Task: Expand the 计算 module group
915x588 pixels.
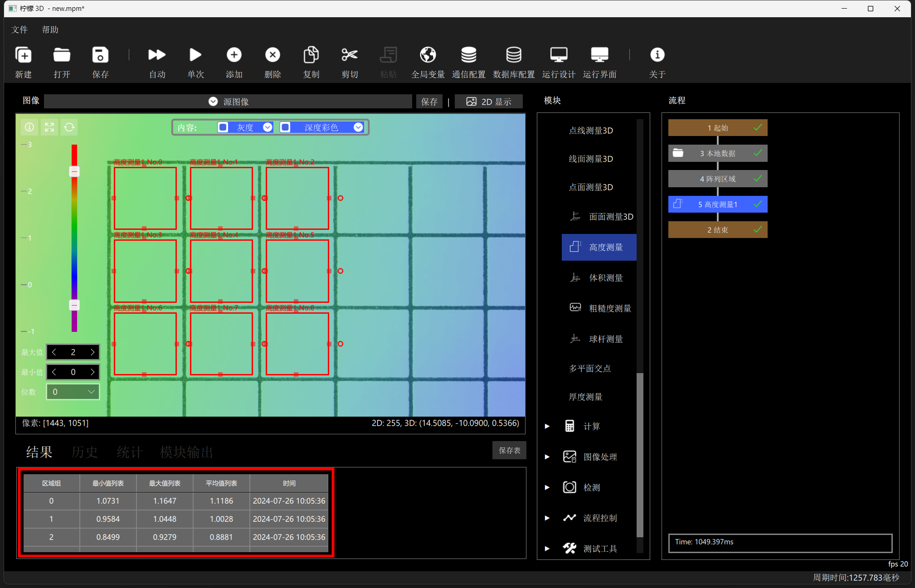Action: (x=547, y=426)
